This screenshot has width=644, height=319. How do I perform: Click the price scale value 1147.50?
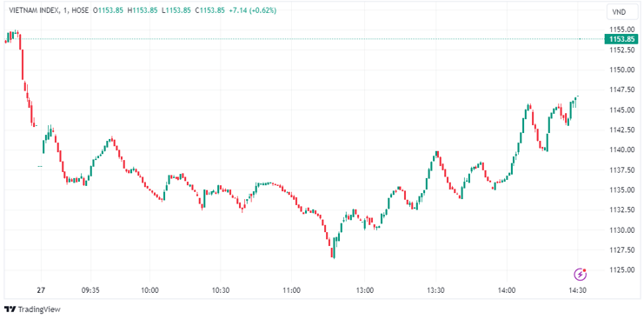click(623, 90)
